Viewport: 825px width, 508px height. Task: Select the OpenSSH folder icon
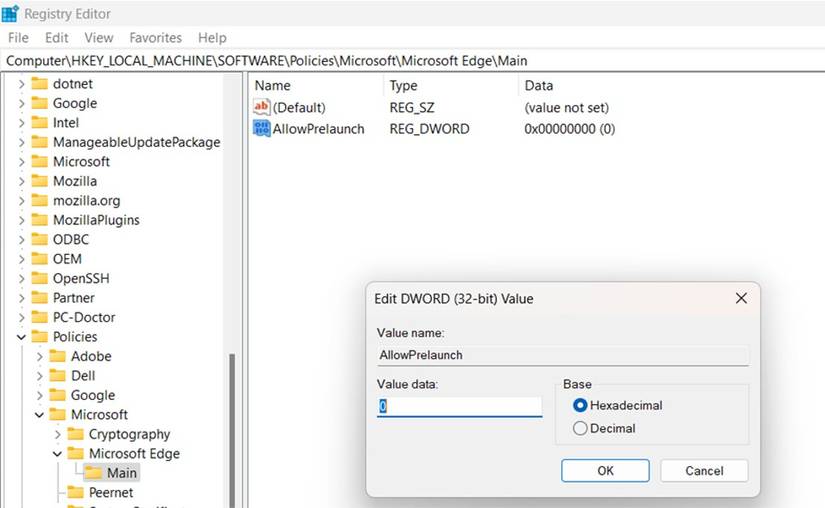pos(39,279)
